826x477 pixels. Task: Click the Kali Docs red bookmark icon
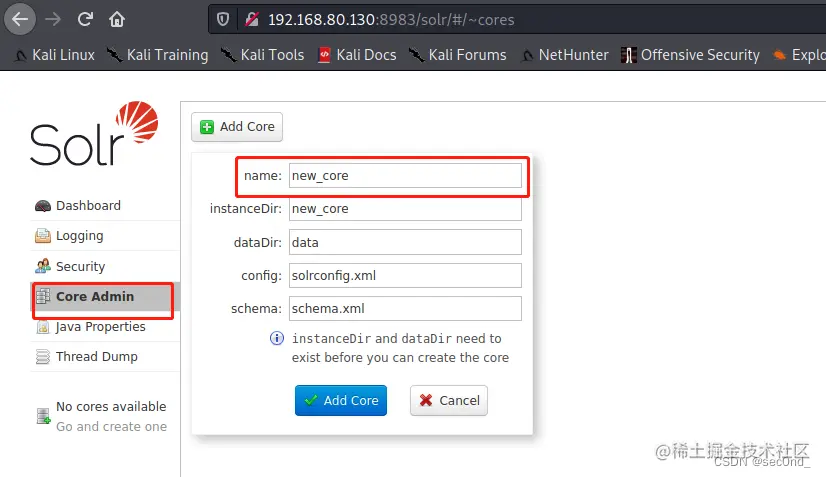coord(324,55)
